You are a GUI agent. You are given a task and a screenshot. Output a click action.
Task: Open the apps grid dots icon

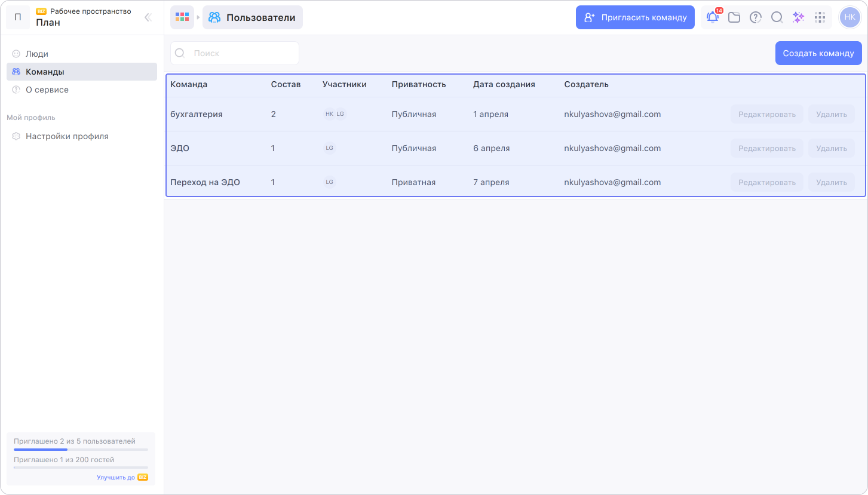click(x=820, y=17)
